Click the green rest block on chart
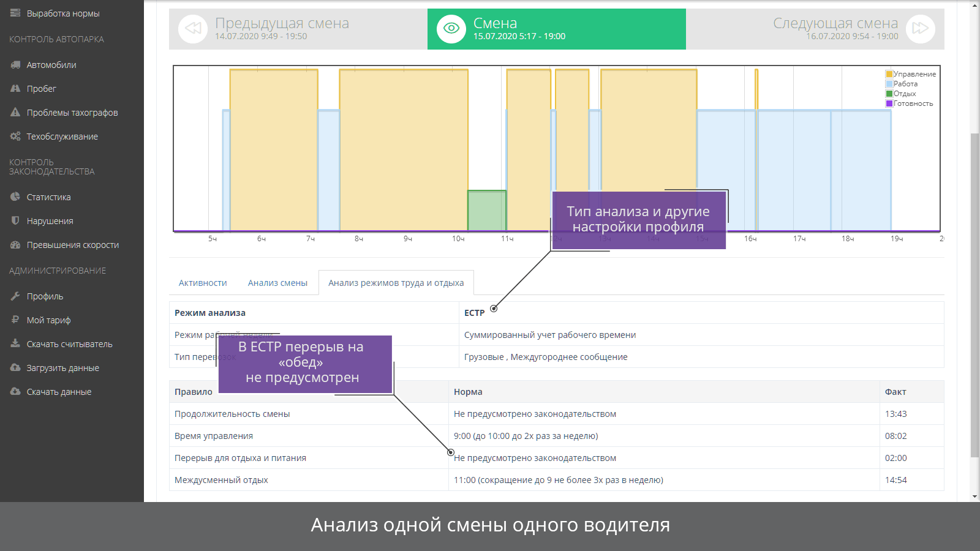980x551 pixels. tap(487, 211)
